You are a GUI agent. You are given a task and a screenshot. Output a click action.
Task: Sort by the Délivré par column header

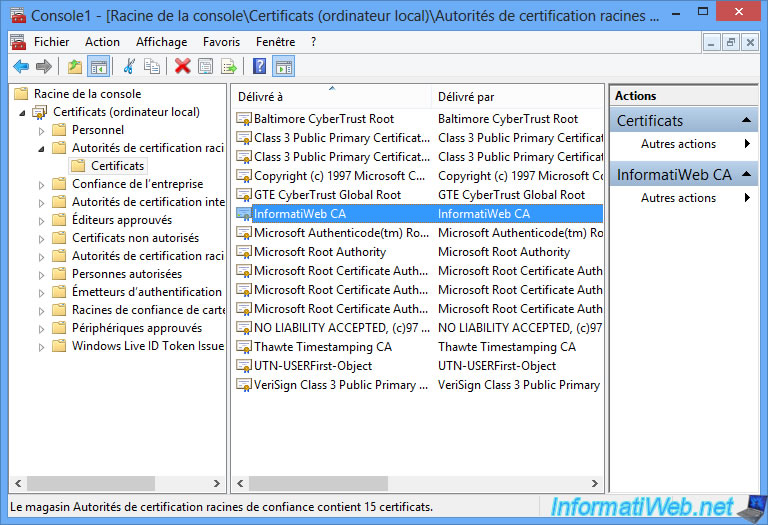pos(517,97)
